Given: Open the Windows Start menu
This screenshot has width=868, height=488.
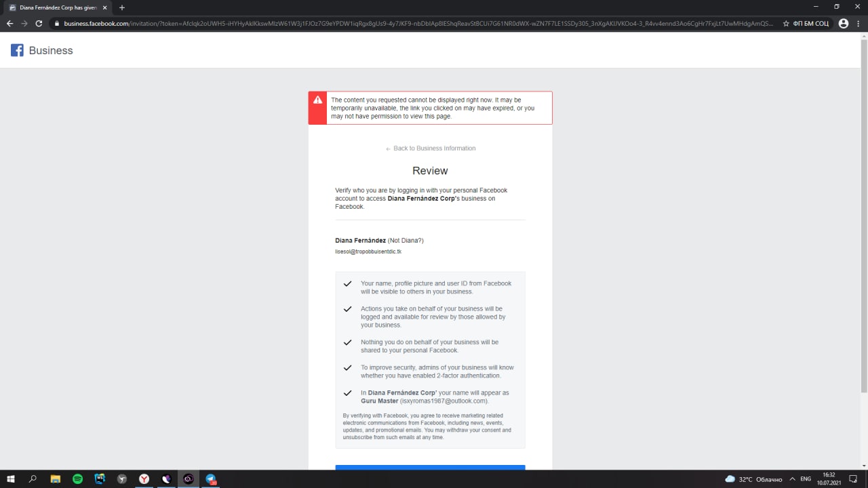Looking at the screenshot, I should [x=11, y=479].
